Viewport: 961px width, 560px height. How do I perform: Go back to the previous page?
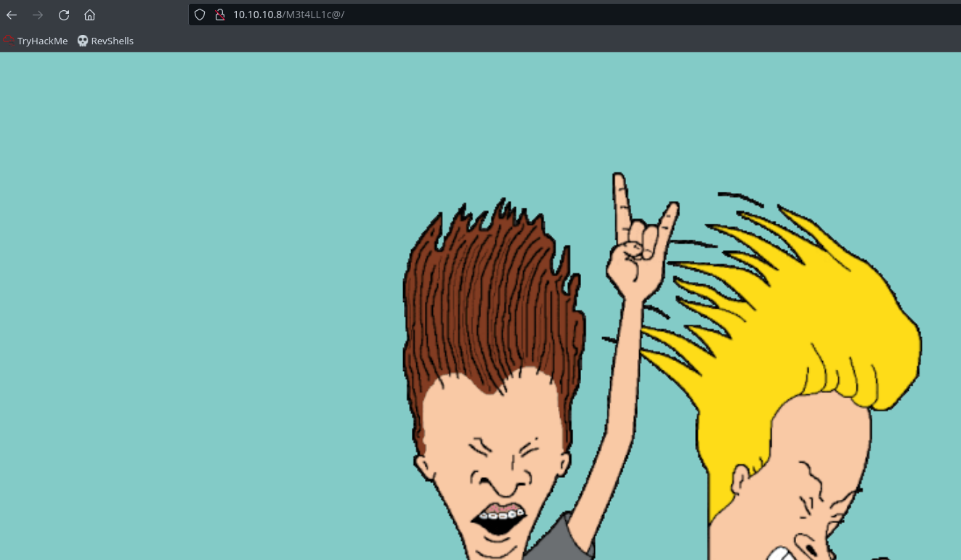click(12, 15)
